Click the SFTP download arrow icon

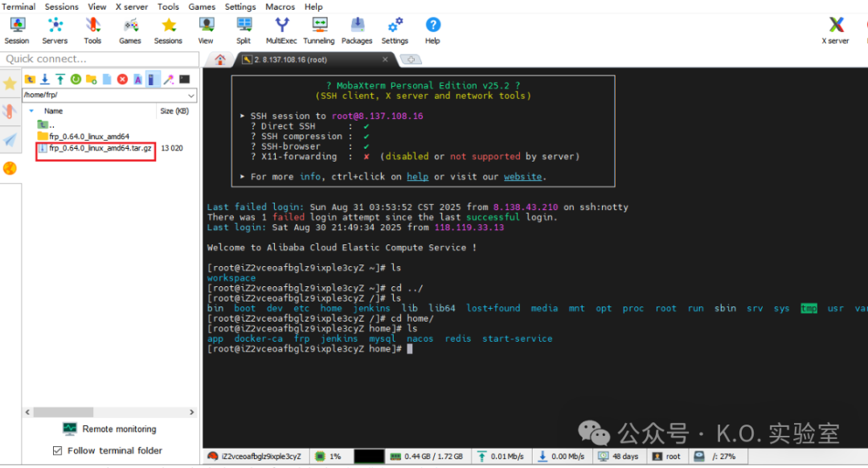coord(45,79)
